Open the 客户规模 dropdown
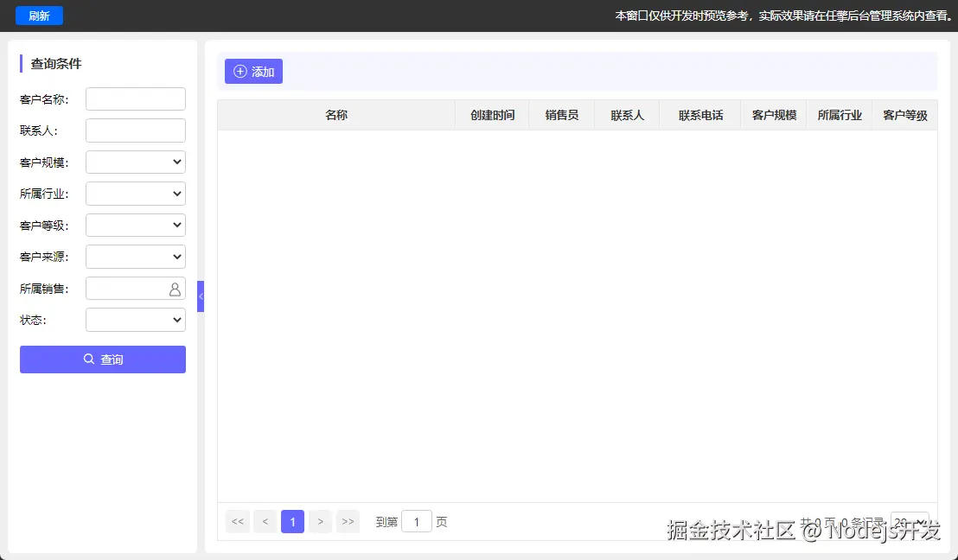958x560 pixels. click(135, 162)
